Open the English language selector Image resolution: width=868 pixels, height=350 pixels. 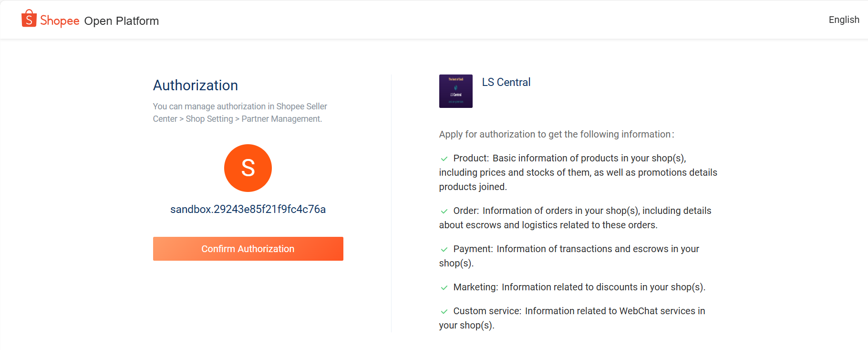844,20
